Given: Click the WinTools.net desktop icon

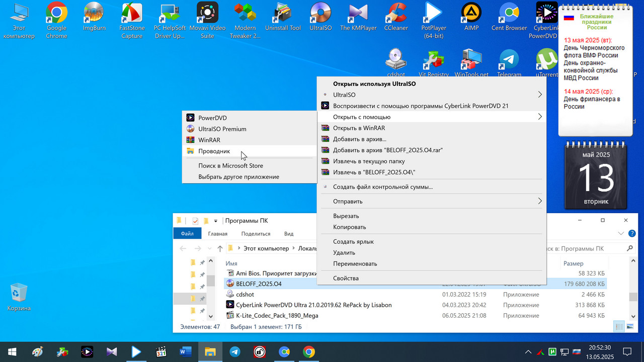Looking at the screenshot, I should point(471,63).
